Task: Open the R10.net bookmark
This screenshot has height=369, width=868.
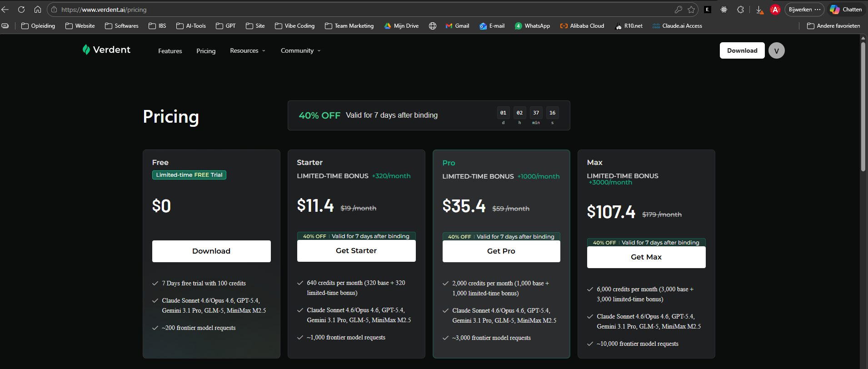Action: click(629, 26)
